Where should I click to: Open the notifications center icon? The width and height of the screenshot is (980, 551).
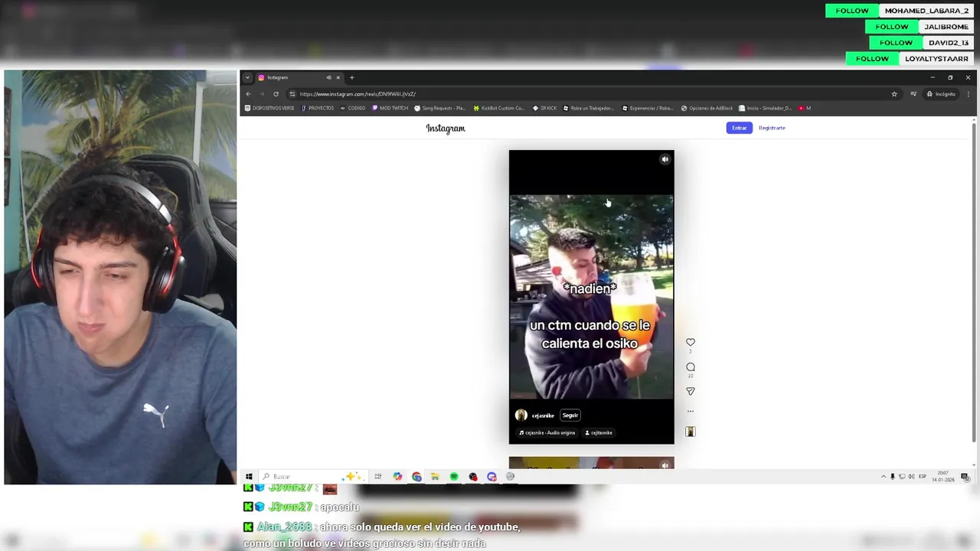point(965,477)
